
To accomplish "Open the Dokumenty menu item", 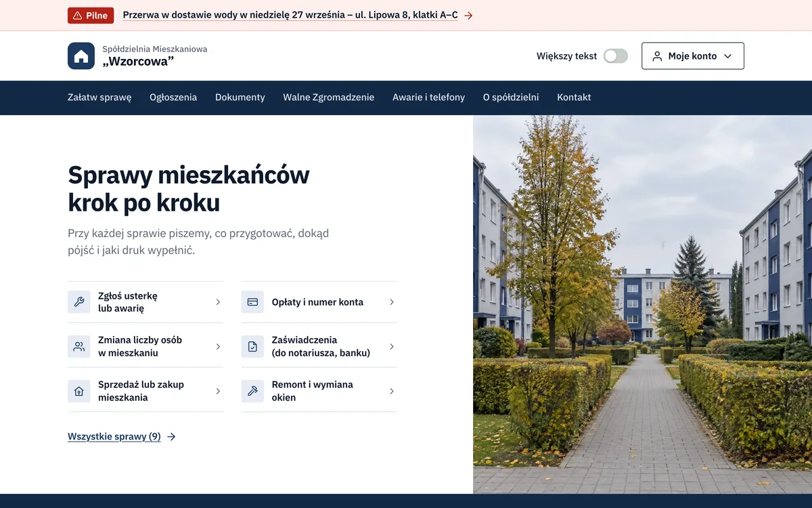I will 240,98.
